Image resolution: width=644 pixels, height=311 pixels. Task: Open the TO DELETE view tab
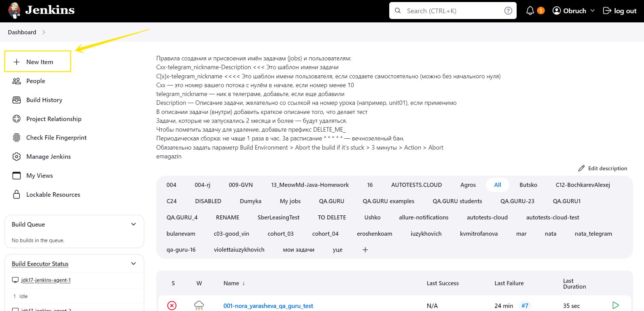point(332,217)
